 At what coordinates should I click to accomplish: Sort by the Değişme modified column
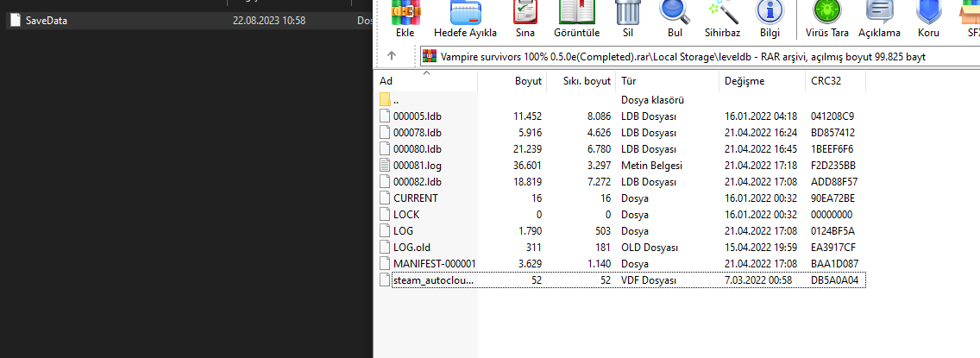[763, 81]
